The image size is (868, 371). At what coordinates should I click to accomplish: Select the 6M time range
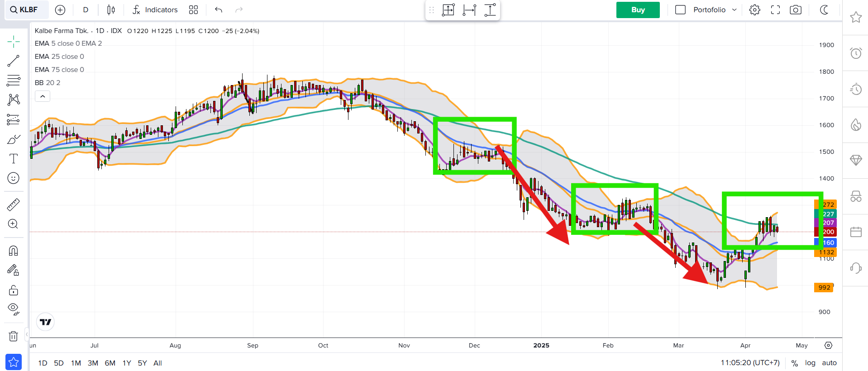click(x=110, y=363)
